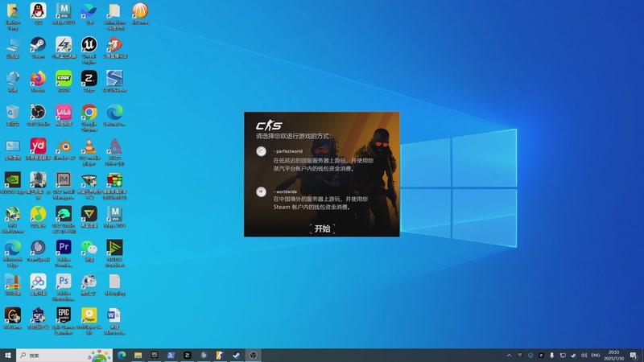
Task: Open the red yd desktop icon
Action: click(x=38, y=149)
